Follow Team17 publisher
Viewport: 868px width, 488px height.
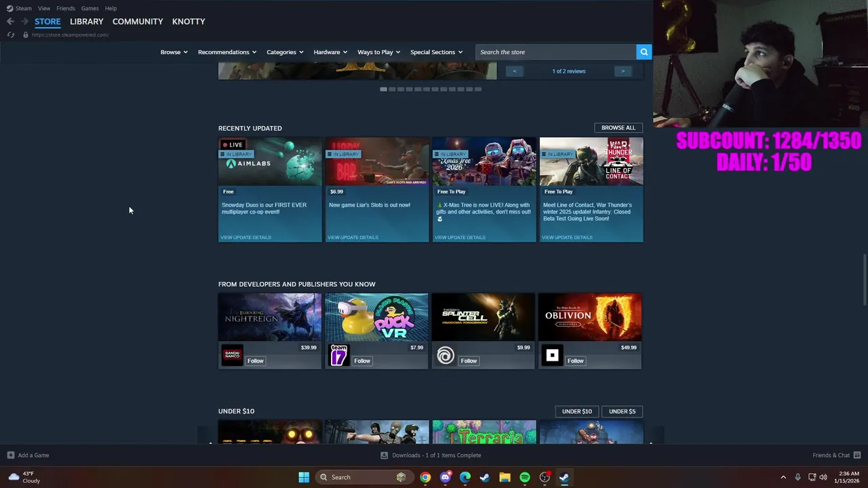pyautogui.click(x=362, y=361)
